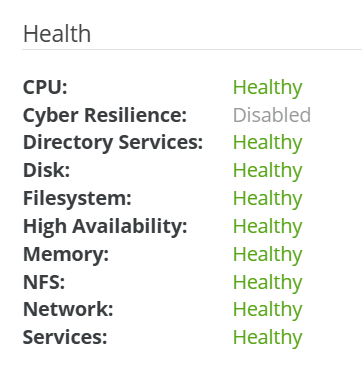Click the Cyber Resilience label

coord(105,115)
